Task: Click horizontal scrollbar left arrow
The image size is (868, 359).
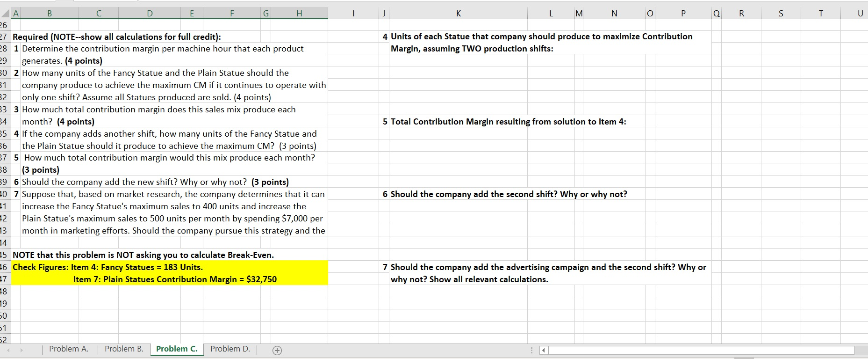Action: pyautogui.click(x=544, y=350)
